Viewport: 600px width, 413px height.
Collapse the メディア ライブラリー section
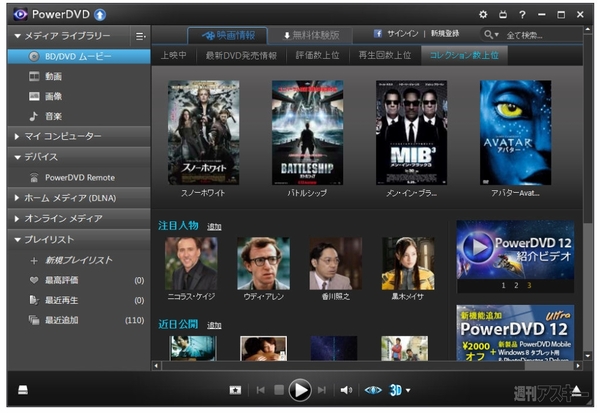click(x=17, y=36)
